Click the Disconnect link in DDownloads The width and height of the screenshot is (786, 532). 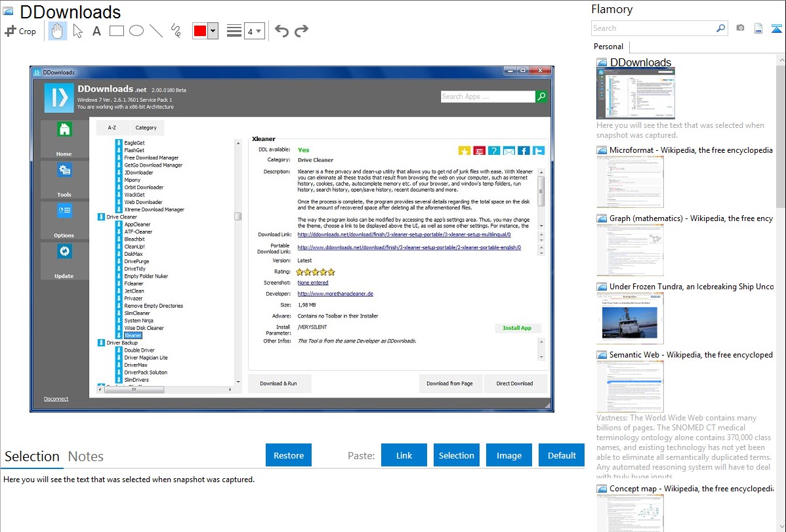coord(56,399)
